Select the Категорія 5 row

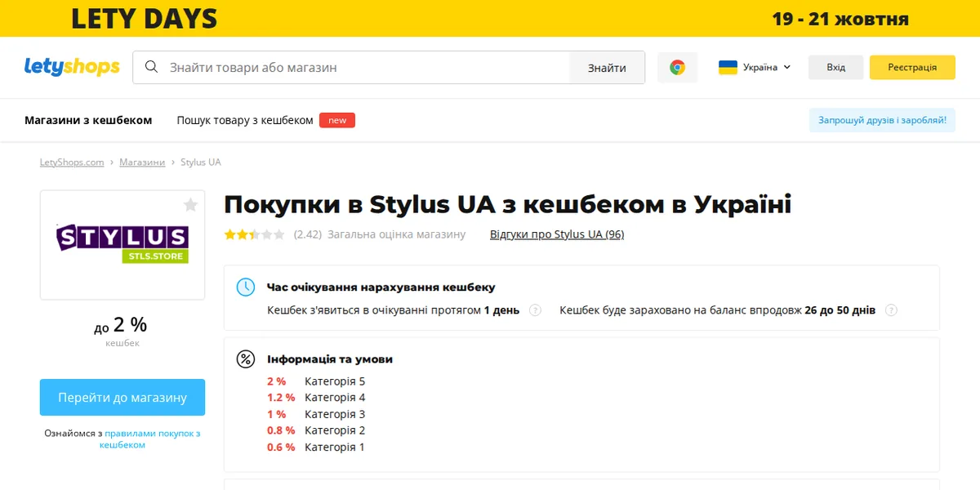(316, 381)
